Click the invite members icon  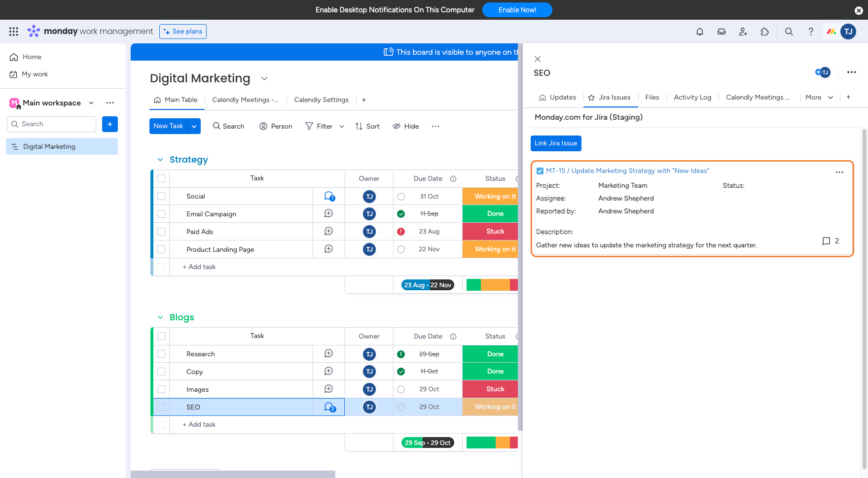[743, 32]
